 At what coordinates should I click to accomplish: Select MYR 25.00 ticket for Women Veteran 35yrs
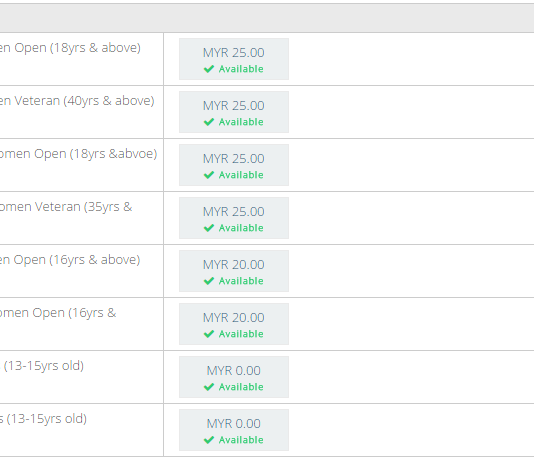(234, 218)
